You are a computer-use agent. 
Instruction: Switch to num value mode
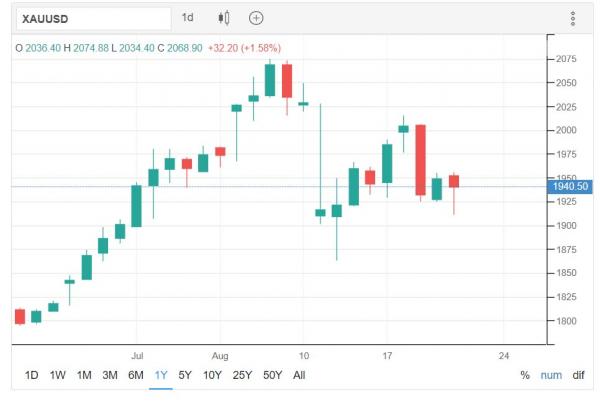(x=551, y=375)
